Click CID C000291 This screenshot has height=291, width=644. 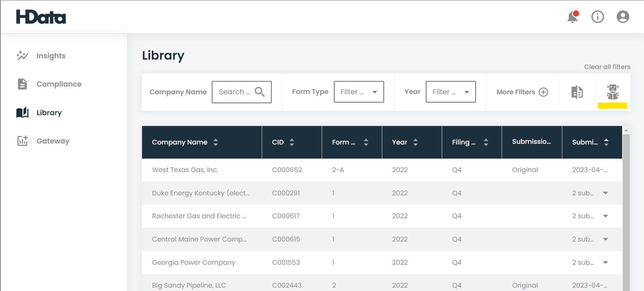[x=286, y=193]
